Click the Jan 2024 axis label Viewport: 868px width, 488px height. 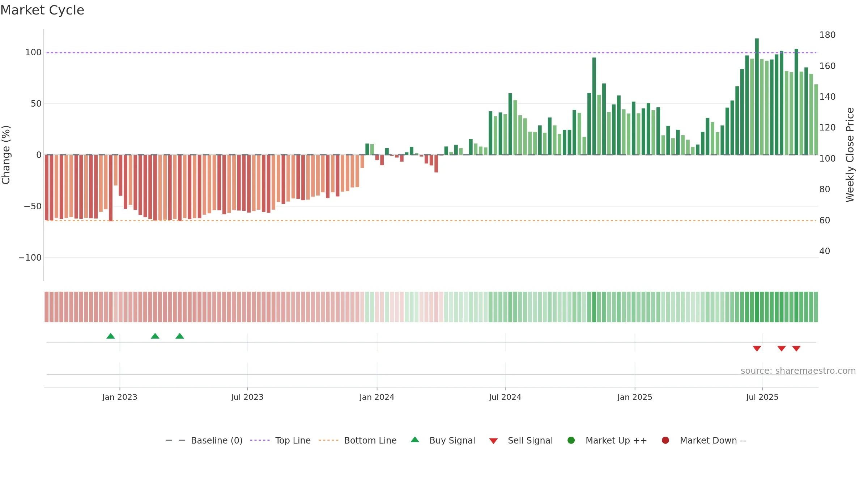pos(377,397)
